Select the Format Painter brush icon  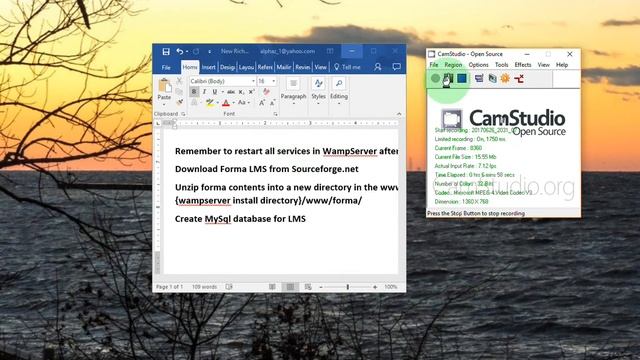(179, 102)
